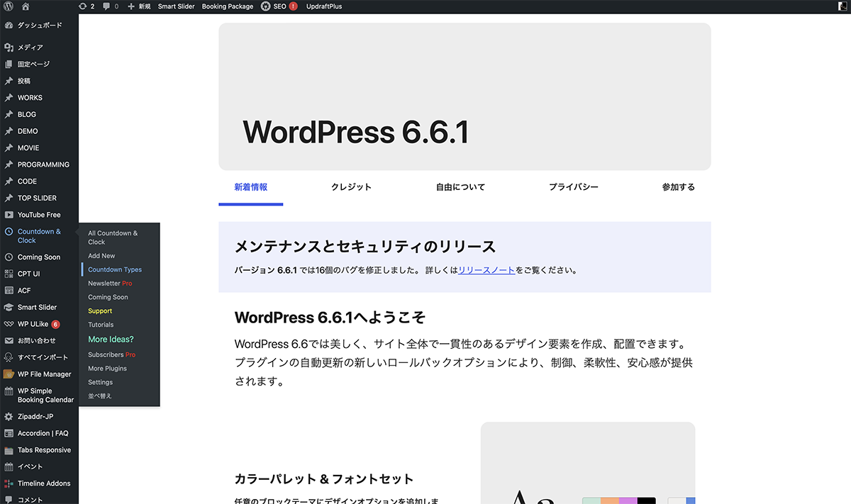Open Support in the Countdown submenu

100,311
